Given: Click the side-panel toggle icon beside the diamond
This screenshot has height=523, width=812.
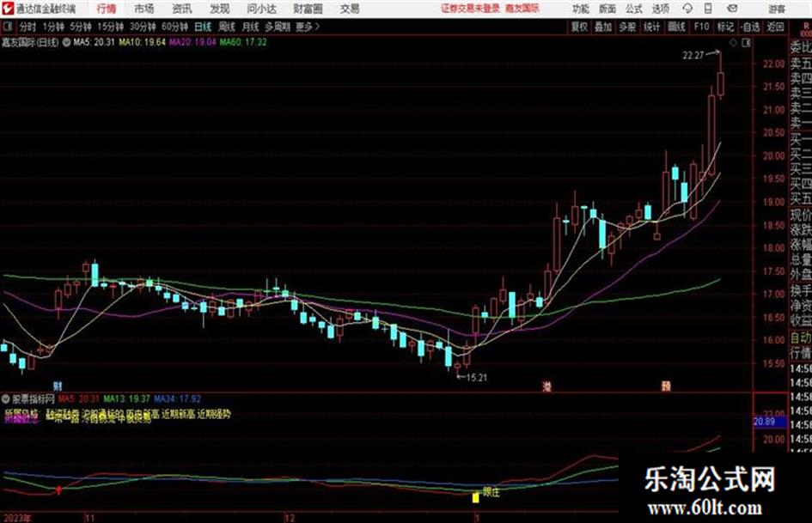Looking at the screenshot, I should [x=746, y=43].
